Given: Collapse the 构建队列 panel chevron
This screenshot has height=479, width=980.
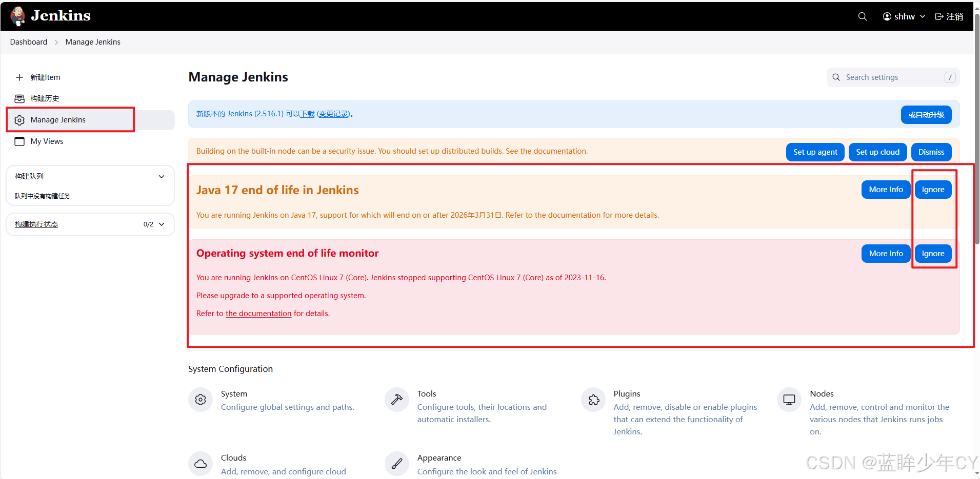Looking at the screenshot, I should tap(162, 177).
